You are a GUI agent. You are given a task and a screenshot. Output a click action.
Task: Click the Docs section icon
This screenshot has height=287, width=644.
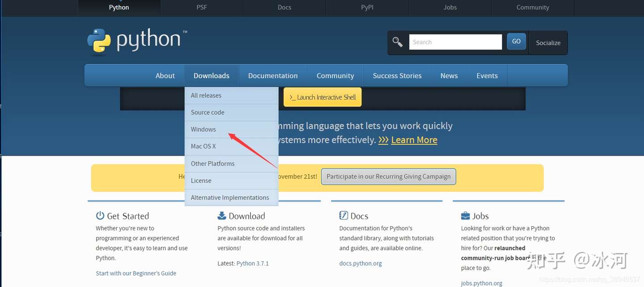coord(343,215)
